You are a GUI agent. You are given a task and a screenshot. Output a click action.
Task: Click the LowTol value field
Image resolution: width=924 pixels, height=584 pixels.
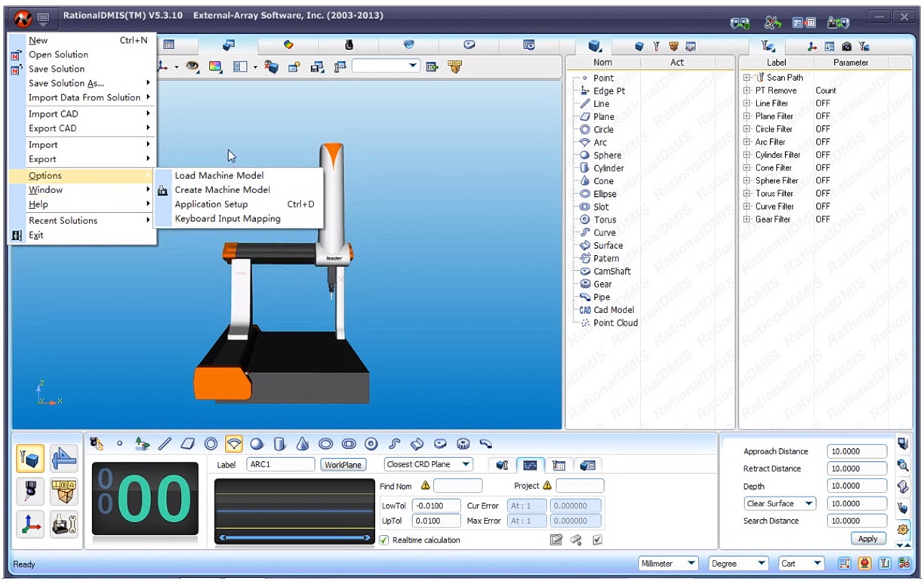436,506
